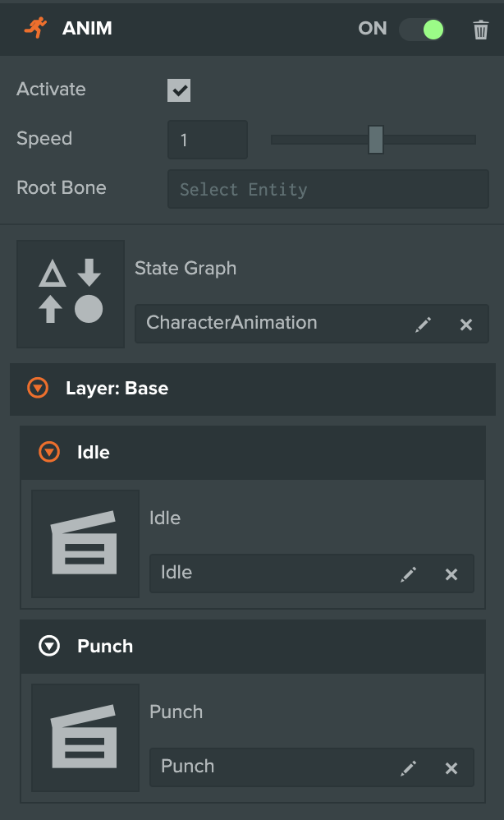504x820 pixels.
Task: Collapse the Idle state panel
Action: click(49, 453)
